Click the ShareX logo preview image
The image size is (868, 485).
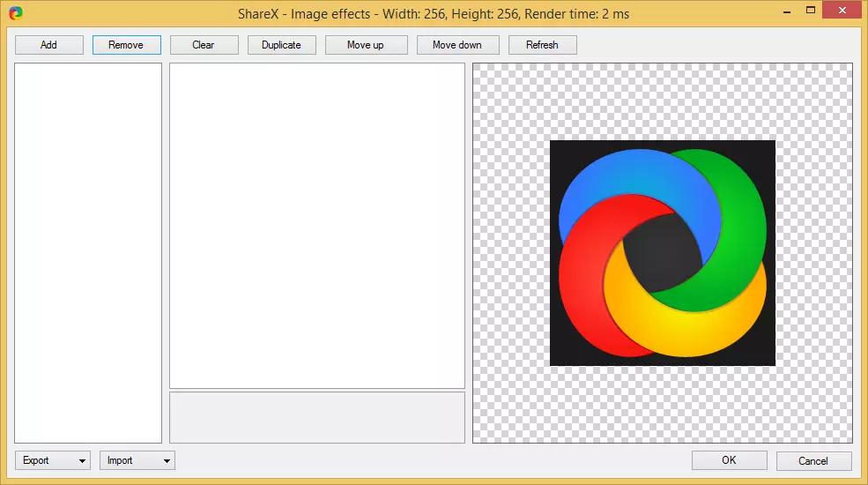662,253
